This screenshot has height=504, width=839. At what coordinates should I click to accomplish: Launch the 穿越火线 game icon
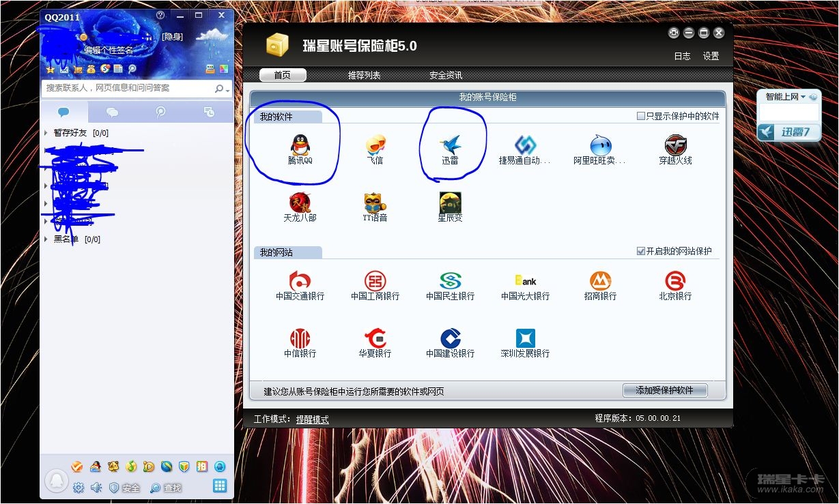click(675, 150)
